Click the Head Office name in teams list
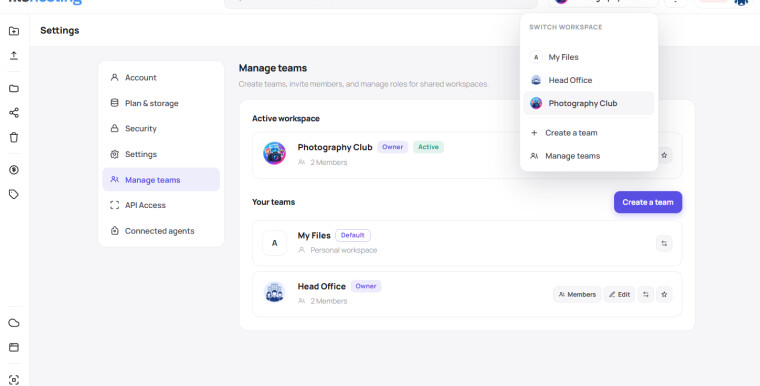 tap(321, 286)
